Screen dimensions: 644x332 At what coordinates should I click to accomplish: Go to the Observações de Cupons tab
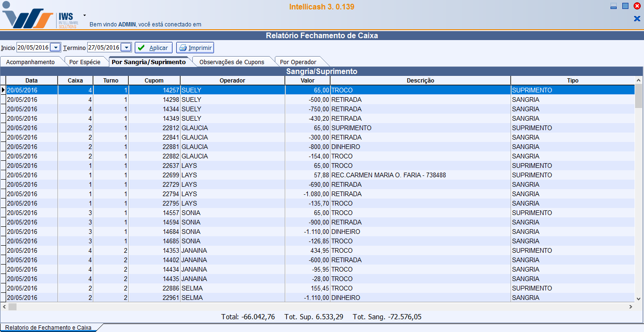[232, 62]
